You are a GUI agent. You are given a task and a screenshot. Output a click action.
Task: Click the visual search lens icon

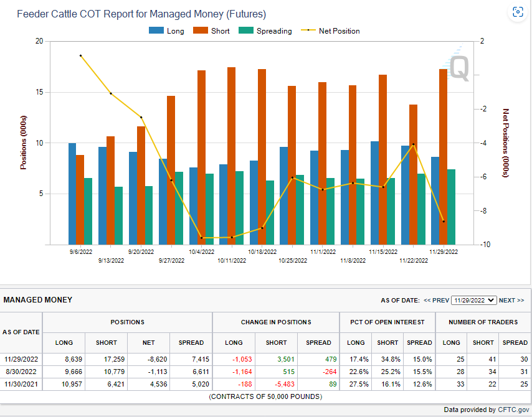(518, 12)
